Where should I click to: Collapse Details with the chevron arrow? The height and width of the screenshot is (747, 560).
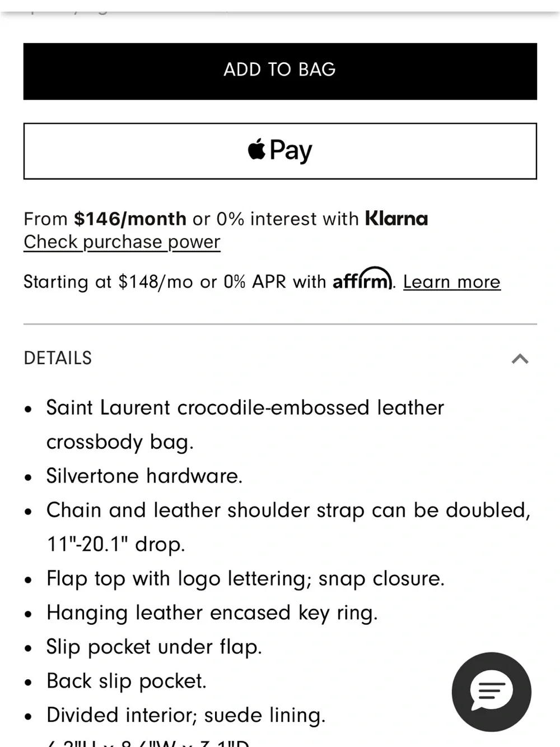(520, 359)
